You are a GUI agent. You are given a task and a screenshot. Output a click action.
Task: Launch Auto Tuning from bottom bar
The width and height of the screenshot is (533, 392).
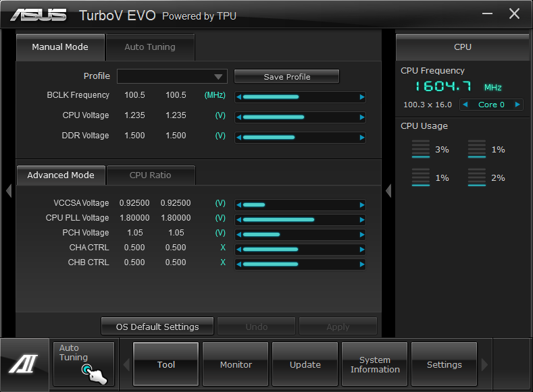[84, 364]
